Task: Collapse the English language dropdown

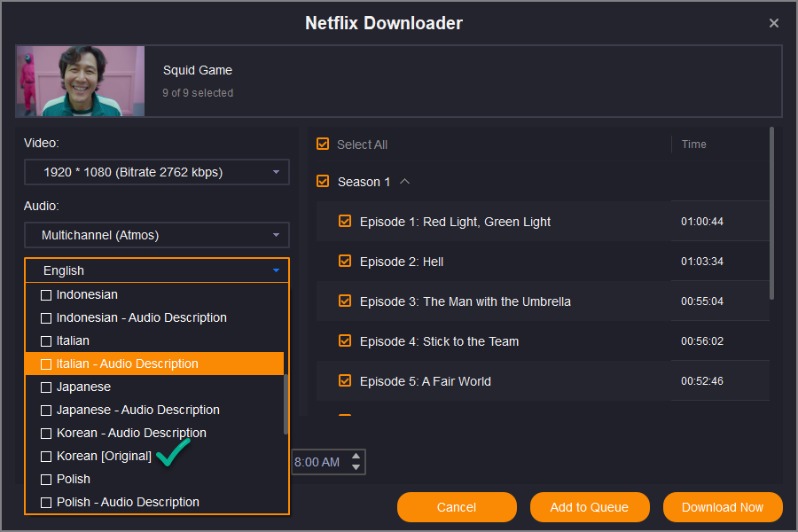Action: [157, 270]
